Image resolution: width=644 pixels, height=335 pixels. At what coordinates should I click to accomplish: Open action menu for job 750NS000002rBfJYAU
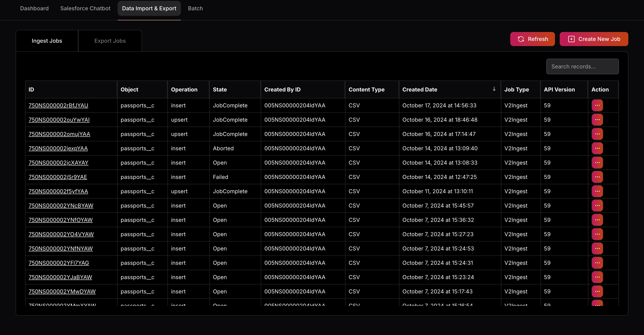597,105
